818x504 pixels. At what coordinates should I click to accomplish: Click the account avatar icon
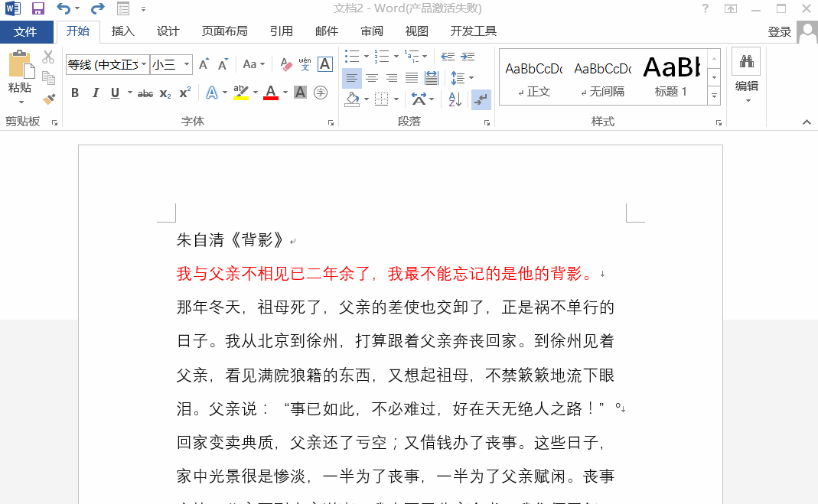point(807,32)
